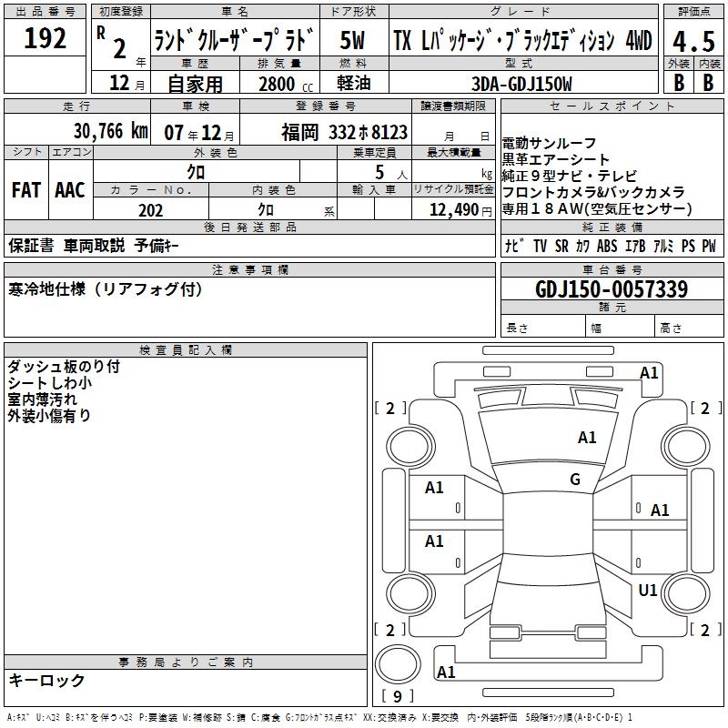Click the inspector note 室内薄汚れ
This screenshot has width=728, height=728.
pos(42,399)
